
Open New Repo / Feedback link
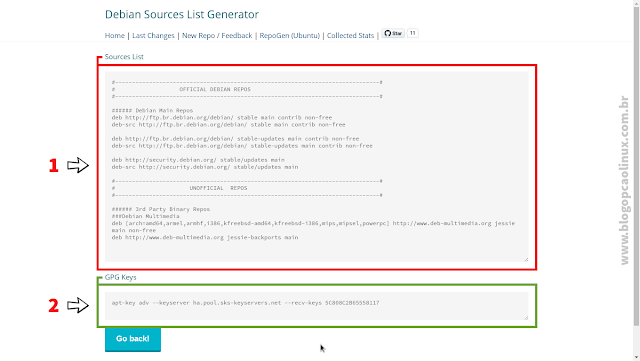pyautogui.click(x=217, y=36)
